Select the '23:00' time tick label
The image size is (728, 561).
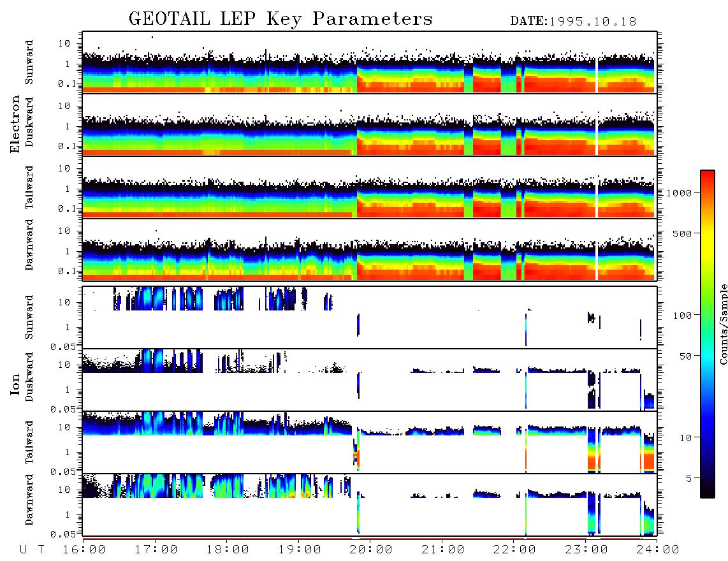[x=587, y=550]
